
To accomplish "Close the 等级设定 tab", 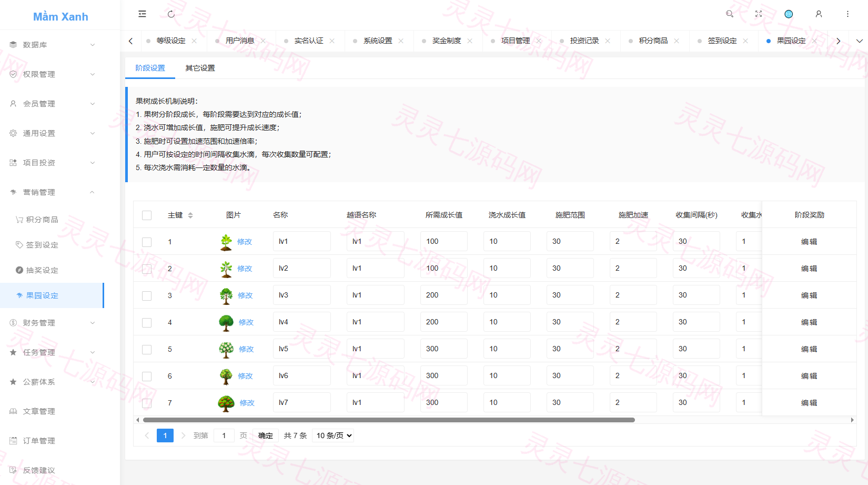I will click(x=194, y=41).
